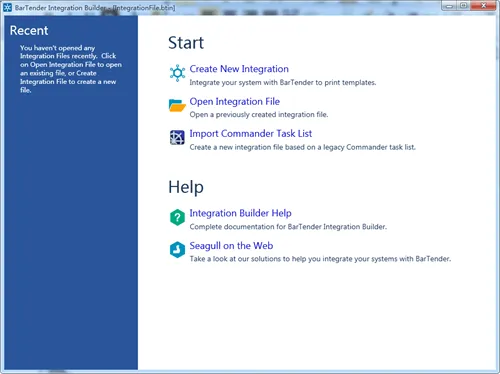Click the Help section heading

point(186,187)
